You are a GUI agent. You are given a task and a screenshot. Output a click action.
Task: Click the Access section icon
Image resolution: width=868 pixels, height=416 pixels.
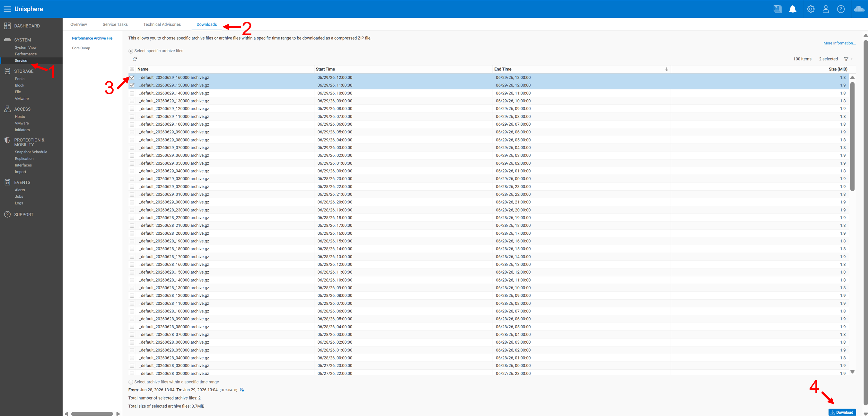[7, 109]
